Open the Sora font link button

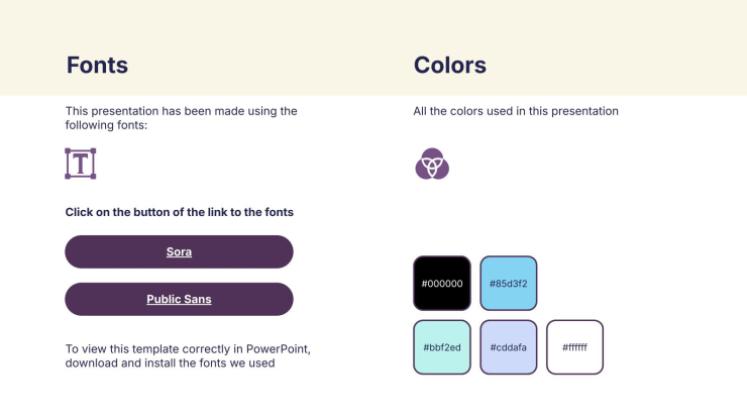coord(179,252)
